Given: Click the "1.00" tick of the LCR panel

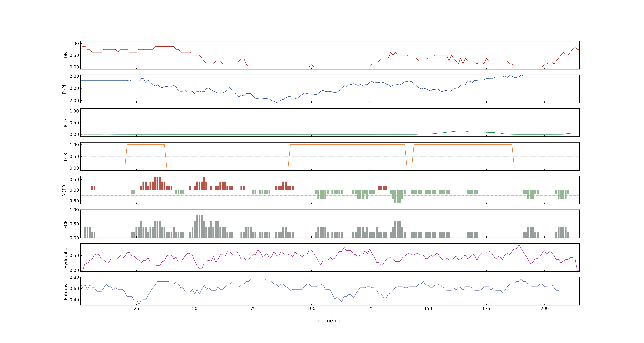Looking at the screenshot, I should [x=74, y=145].
